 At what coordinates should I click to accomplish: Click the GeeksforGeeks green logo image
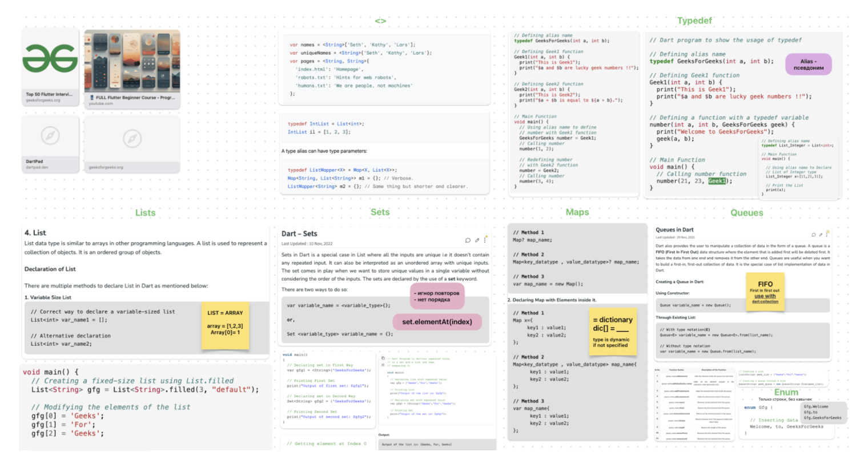click(50, 58)
